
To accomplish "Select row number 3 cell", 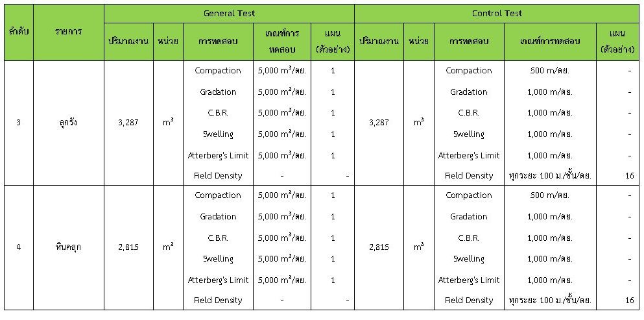I will point(18,122).
